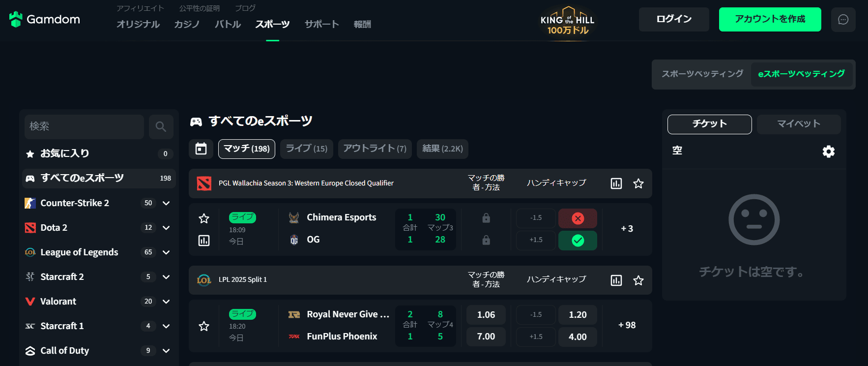This screenshot has height=366, width=868.
Task: Open statistics for PGL Wallachia league
Action: (616, 183)
